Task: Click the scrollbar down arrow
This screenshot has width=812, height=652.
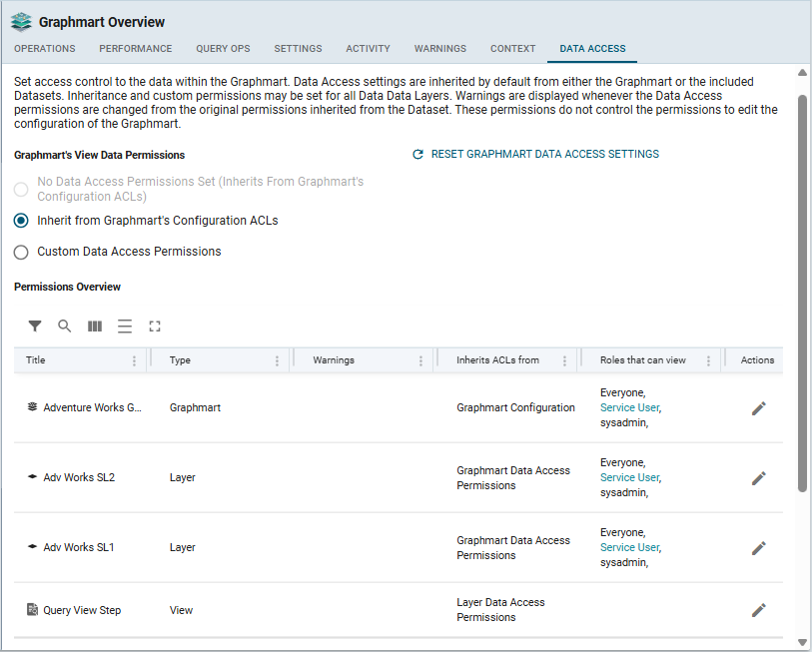Action: tap(802, 642)
